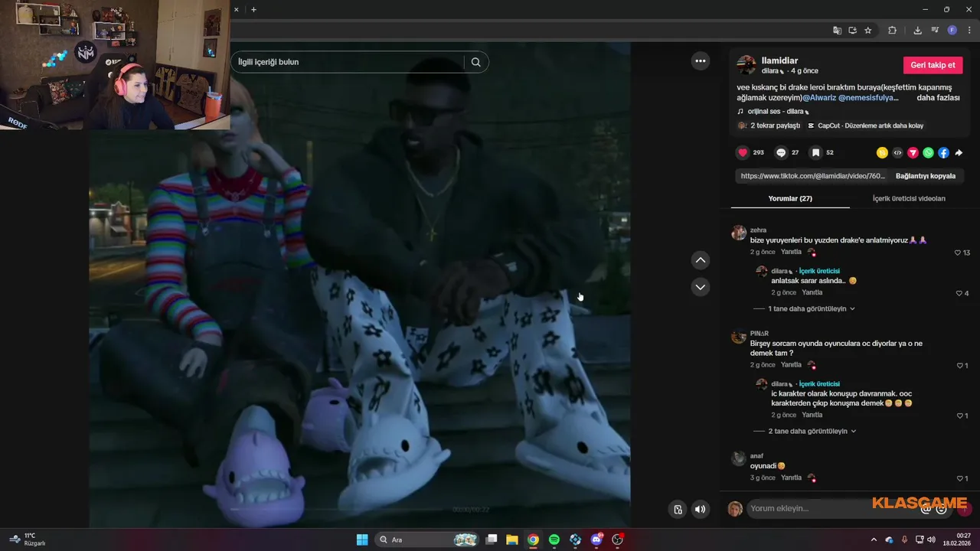Open the Chrome profile avatar F

pos(952,30)
